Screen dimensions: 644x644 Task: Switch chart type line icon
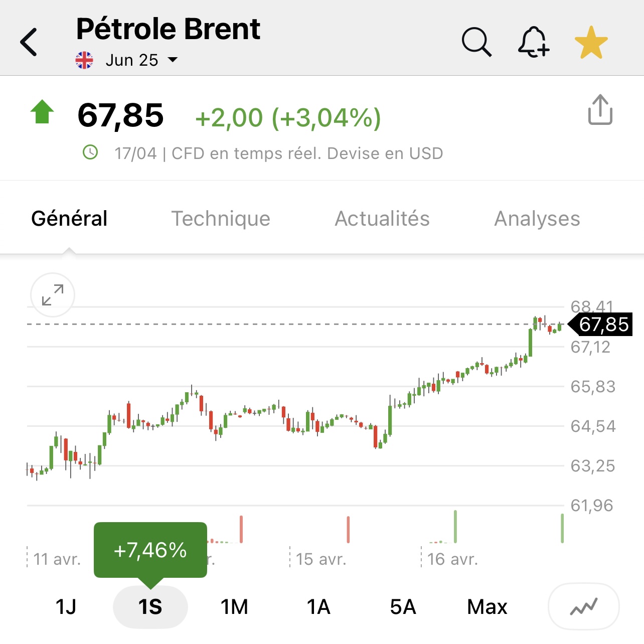(x=584, y=606)
